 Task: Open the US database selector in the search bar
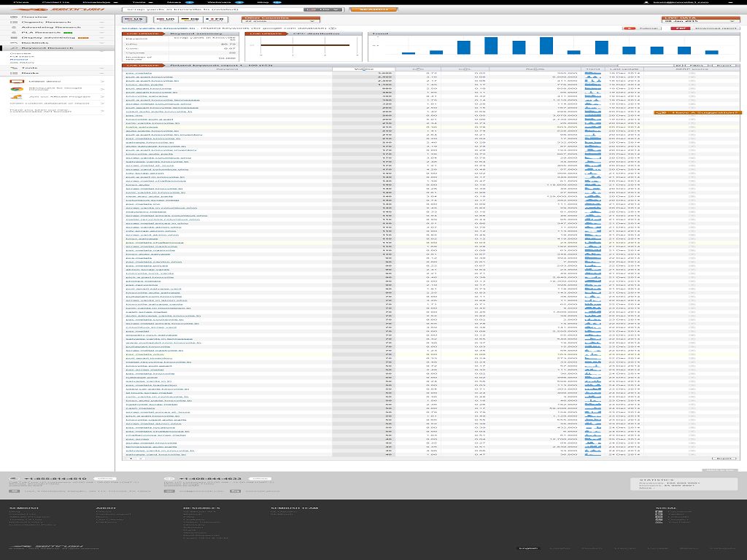coord(323,9)
